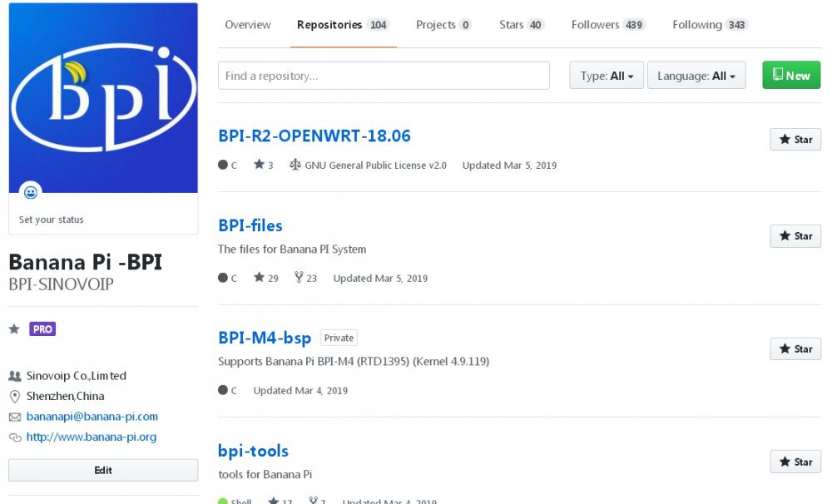This screenshot has height=504, width=832.
Task: Click the green New repository button
Action: (790, 75)
